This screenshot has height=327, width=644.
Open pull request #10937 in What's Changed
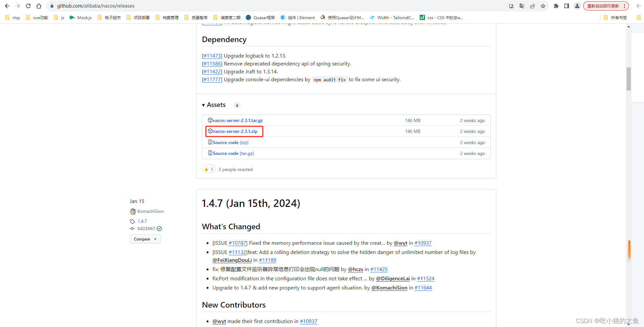pyautogui.click(x=423, y=243)
